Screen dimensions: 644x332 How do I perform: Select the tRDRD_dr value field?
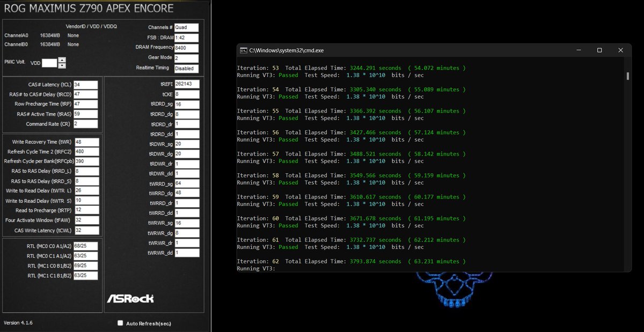[186, 124]
